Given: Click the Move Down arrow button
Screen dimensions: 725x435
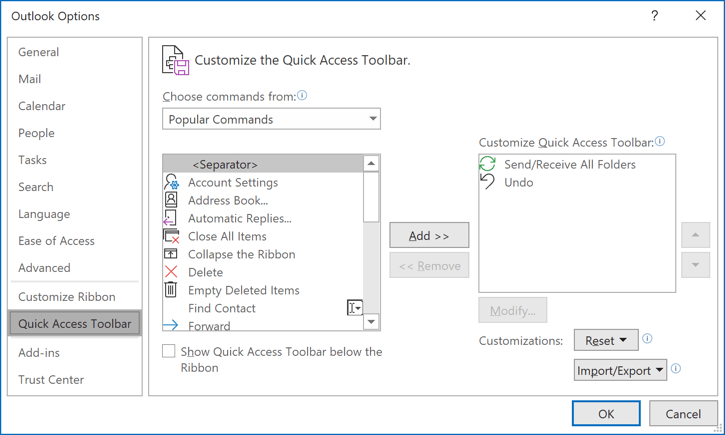Looking at the screenshot, I should [695, 265].
